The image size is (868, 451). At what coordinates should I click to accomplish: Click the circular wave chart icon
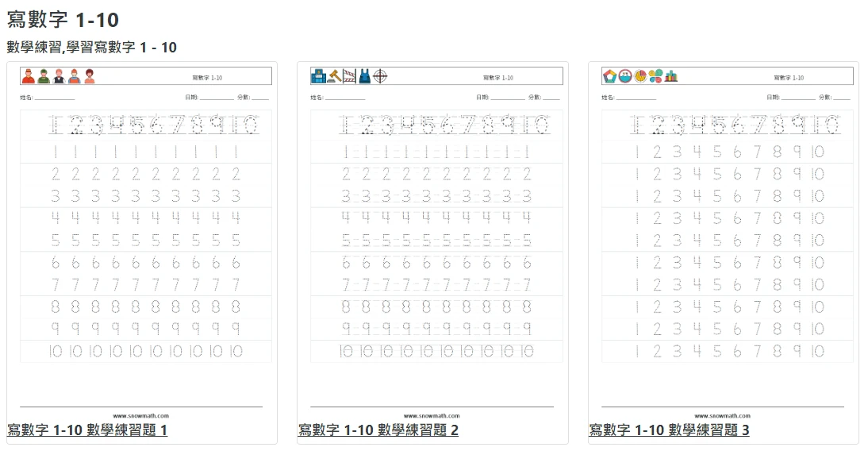click(x=625, y=76)
